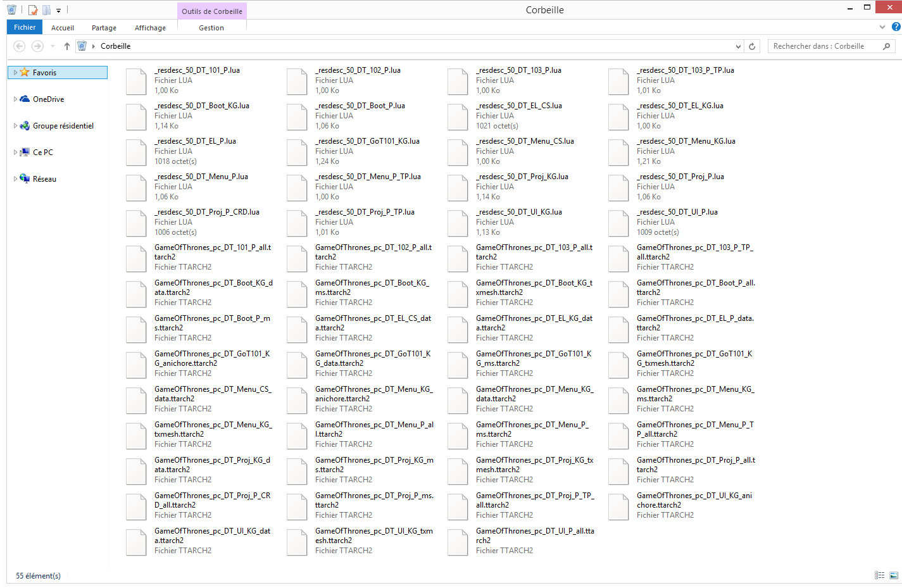This screenshot has height=588, width=902.
Task: Click file name _resdesc_50_DT_Menu_P_TP.lua
Action: [x=368, y=177]
